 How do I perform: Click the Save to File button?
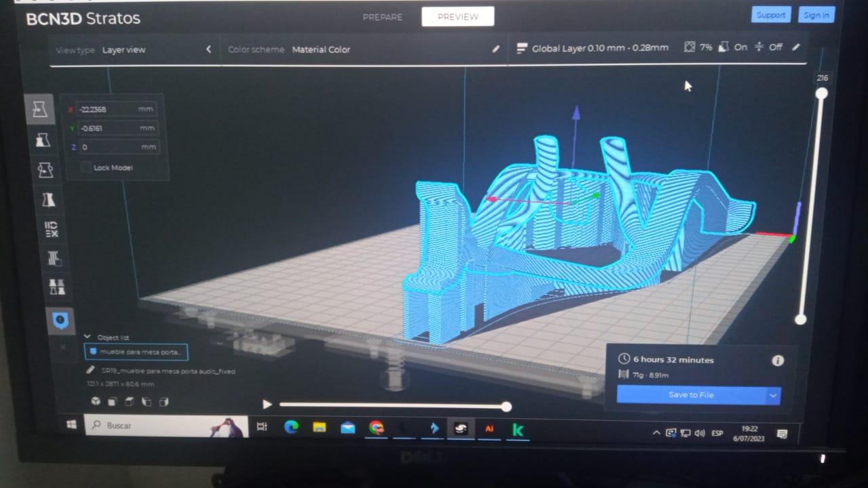click(x=691, y=395)
